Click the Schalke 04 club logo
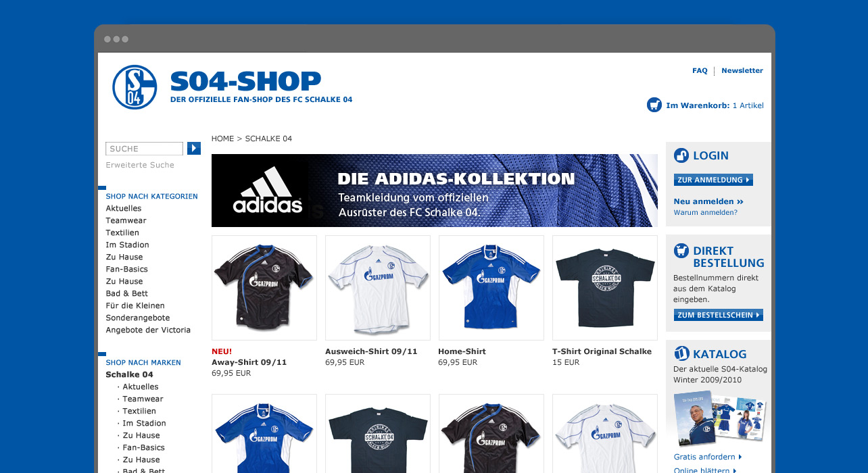 135,87
